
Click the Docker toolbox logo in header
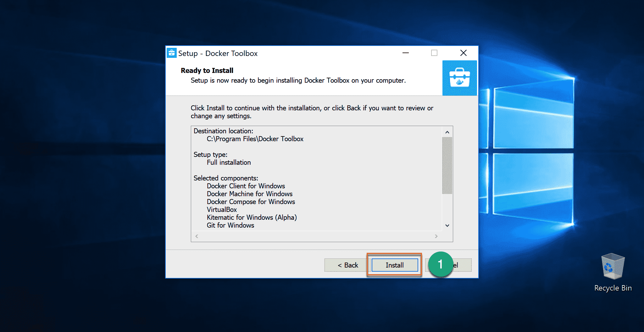[x=460, y=78]
